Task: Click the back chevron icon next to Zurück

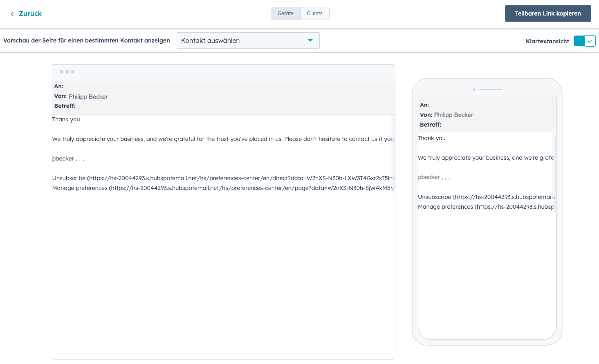Action: click(x=11, y=13)
